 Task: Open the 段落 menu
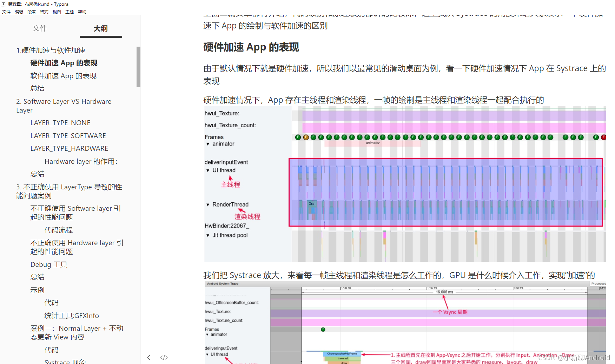32,12
